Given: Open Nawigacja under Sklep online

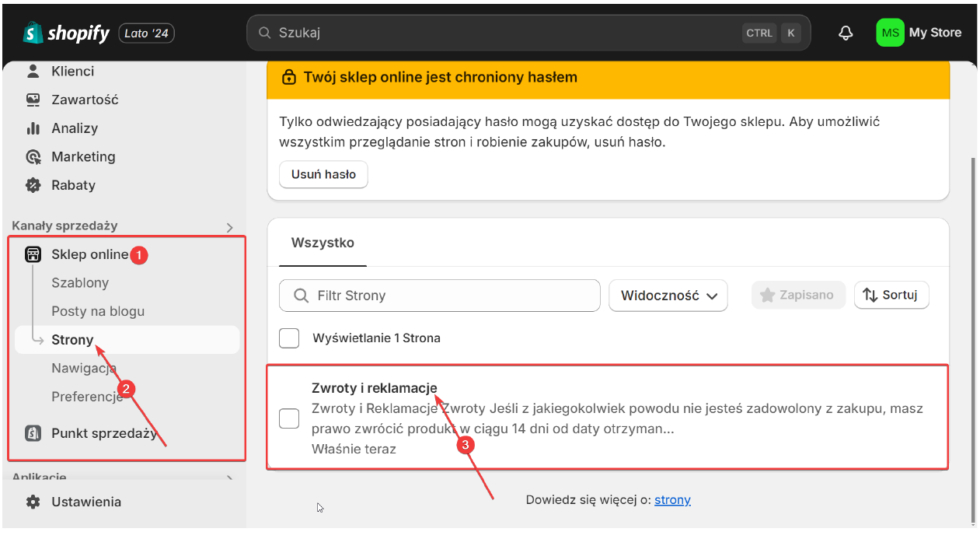Looking at the screenshot, I should (x=84, y=368).
